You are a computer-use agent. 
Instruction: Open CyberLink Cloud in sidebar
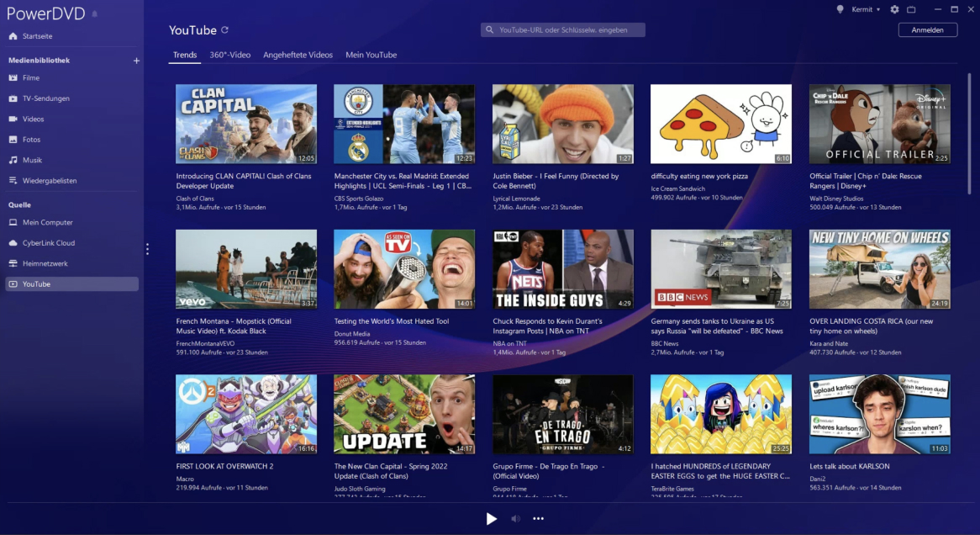pos(49,243)
